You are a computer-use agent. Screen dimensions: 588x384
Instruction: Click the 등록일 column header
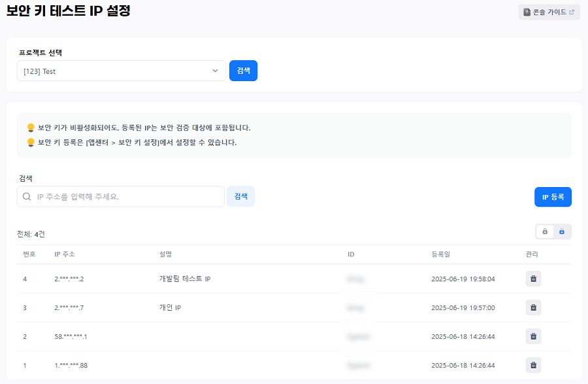pyautogui.click(x=440, y=254)
